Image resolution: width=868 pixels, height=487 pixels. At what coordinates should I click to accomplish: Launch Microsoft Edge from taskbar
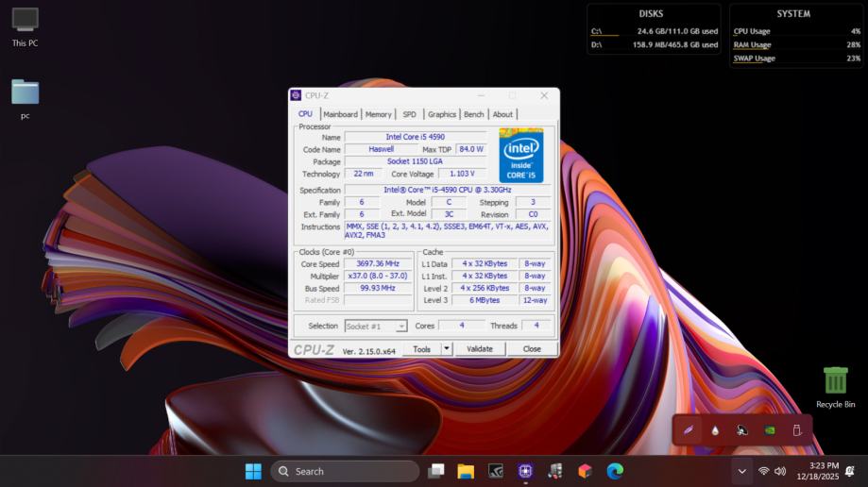(615, 471)
